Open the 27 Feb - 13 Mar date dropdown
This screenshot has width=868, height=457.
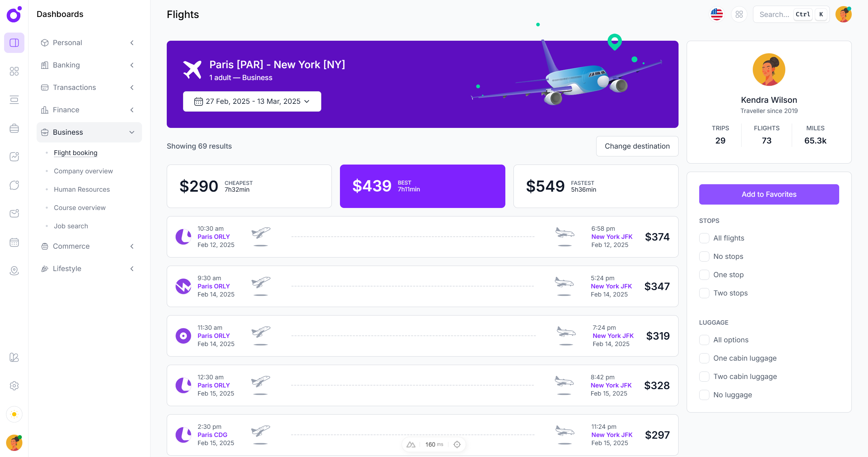click(251, 101)
